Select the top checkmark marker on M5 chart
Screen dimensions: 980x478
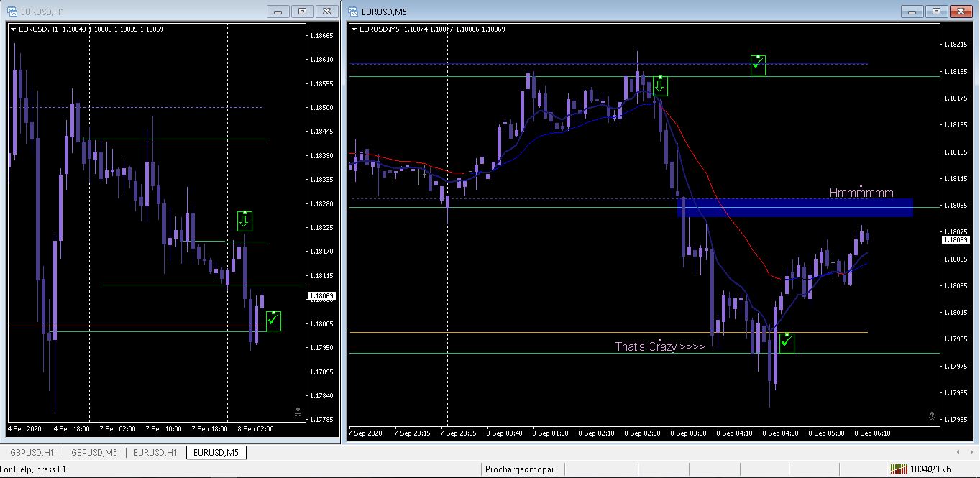(x=758, y=65)
